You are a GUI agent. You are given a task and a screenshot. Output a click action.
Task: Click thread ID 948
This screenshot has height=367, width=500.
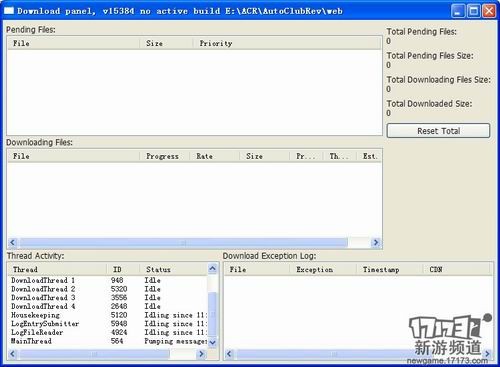117,280
